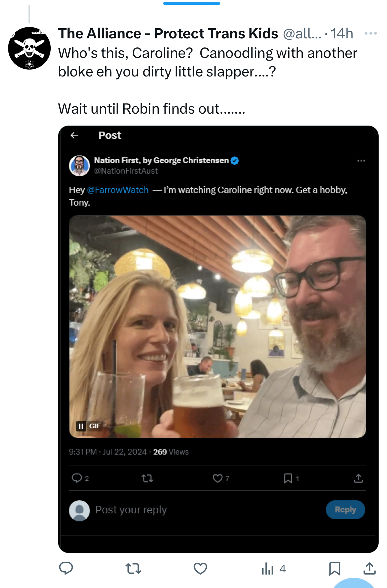Share the outer post
The height and width of the screenshot is (588, 387).
[370, 568]
